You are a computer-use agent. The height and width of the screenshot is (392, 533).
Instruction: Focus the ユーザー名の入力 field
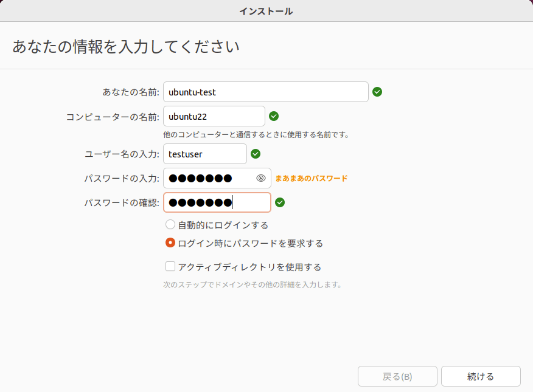[x=204, y=154]
